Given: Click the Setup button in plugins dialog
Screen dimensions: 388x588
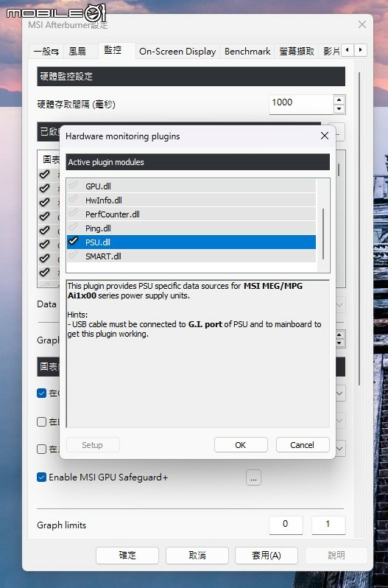Looking at the screenshot, I should tap(93, 445).
